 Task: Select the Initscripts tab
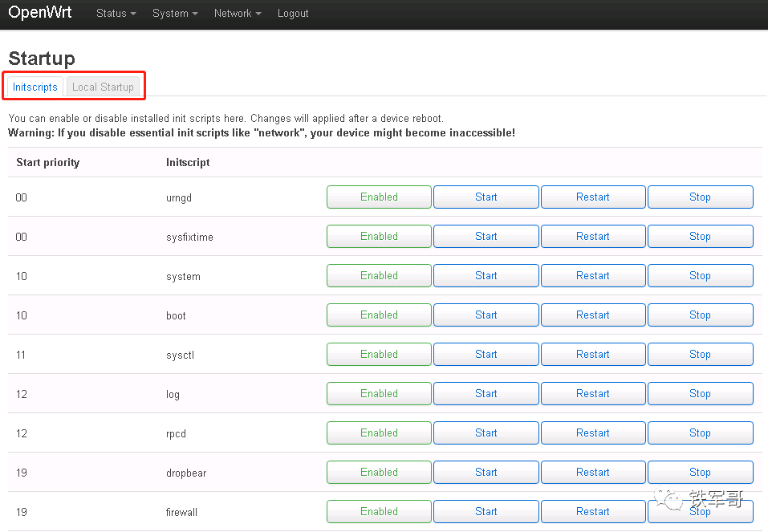click(x=35, y=87)
